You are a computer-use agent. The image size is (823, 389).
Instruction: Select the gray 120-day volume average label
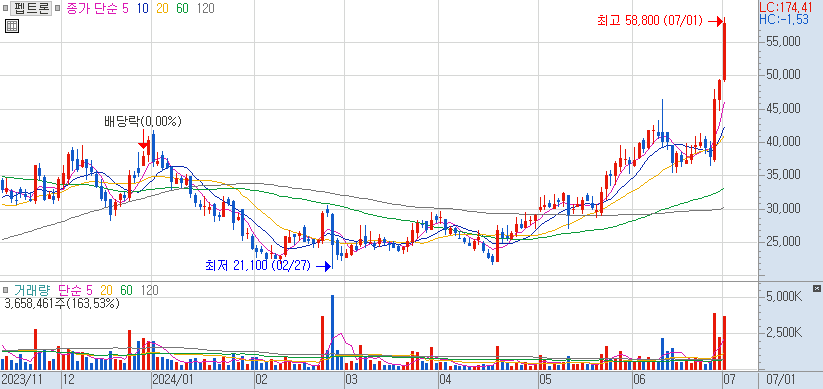pyautogui.click(x=150, y=290)
